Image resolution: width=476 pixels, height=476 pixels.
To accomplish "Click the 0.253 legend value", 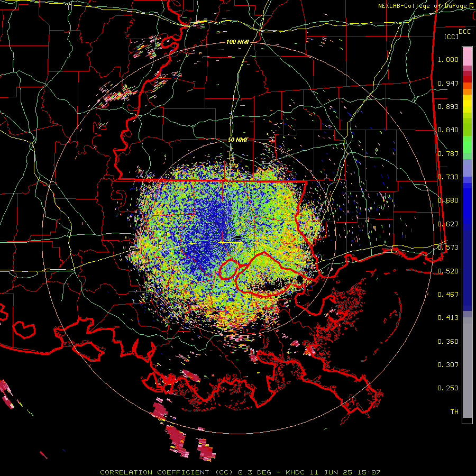I will coord(448,388).
